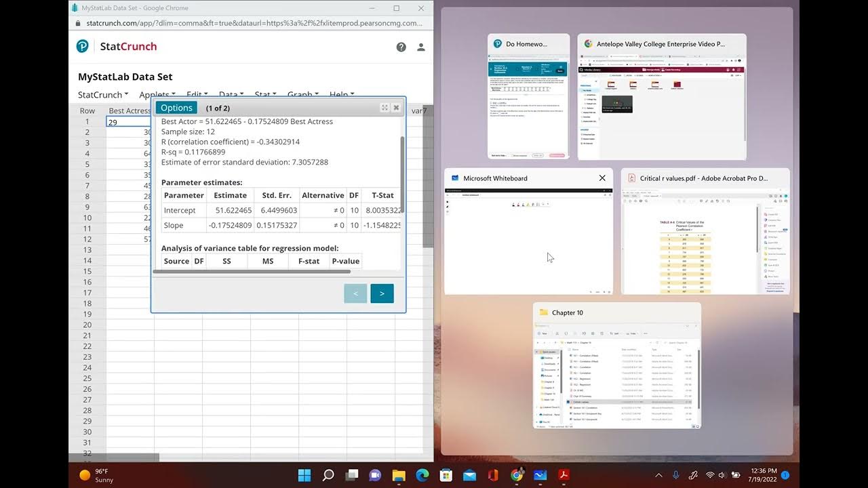Screen dimensions: 868x488
Task: Show hidden tray icons chevron
Action: click(658, 475)
